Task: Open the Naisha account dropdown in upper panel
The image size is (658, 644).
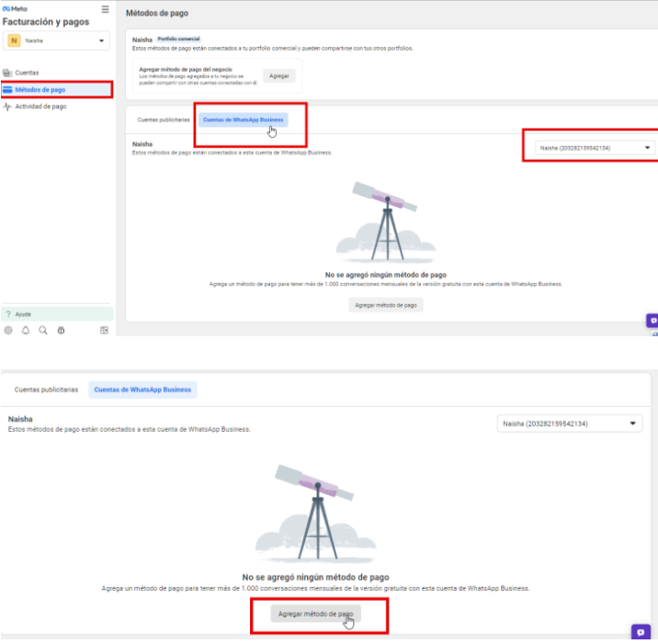Action: coord(595,148)
